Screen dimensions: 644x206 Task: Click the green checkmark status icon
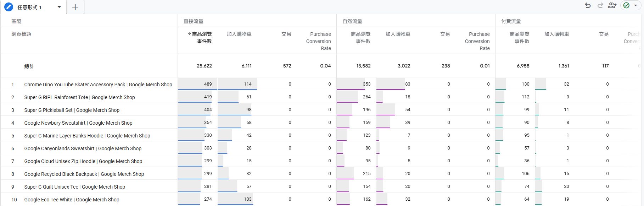[x=626, y=5]
